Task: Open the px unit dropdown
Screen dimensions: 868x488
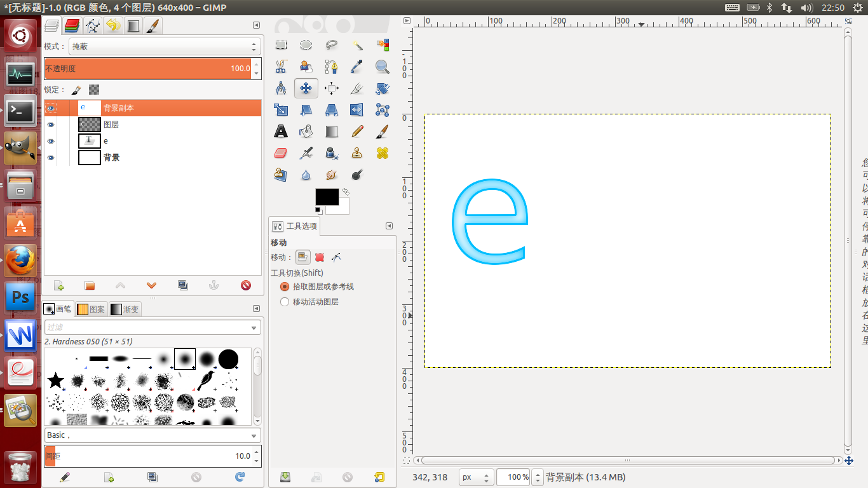Action: point(477,477)
